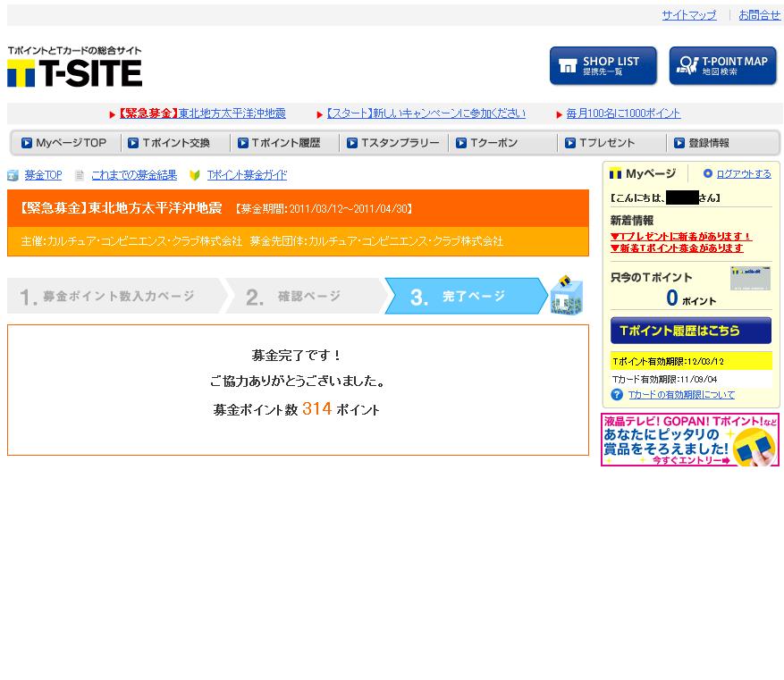The image size is (784, 680).
Task: Click the arrow icon beside Tクーポン
Action: pos(461,143)
